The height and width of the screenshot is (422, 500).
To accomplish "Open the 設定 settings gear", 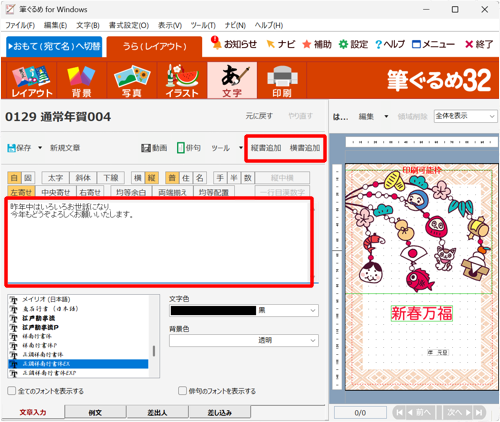I will [353, 44].
